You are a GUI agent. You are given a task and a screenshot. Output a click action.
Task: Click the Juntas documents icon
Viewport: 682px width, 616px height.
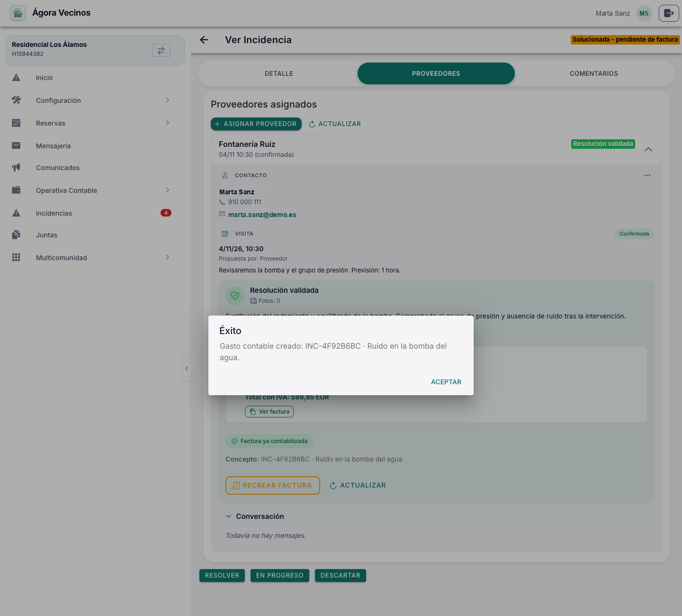tap(16, 235)
